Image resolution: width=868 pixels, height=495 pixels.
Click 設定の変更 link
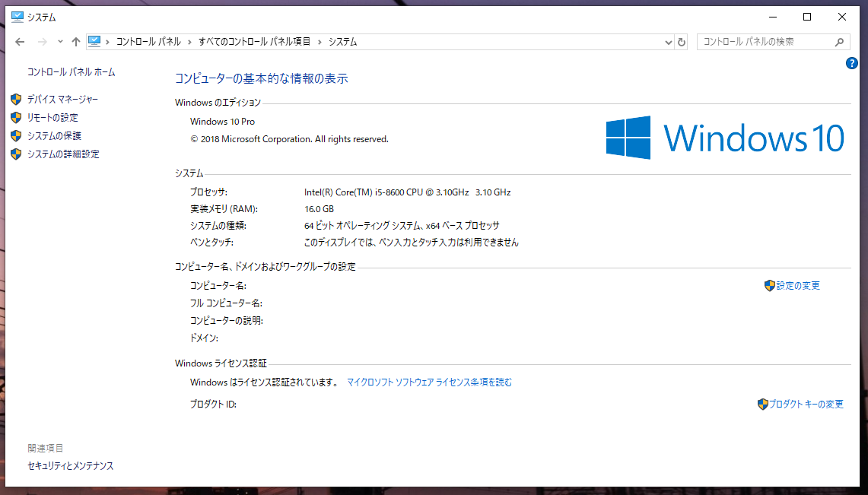[x=798, y=286]
